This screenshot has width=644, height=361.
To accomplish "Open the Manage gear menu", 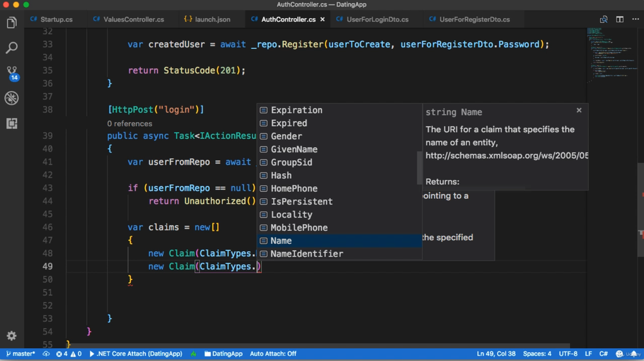I will coord(12,336).
